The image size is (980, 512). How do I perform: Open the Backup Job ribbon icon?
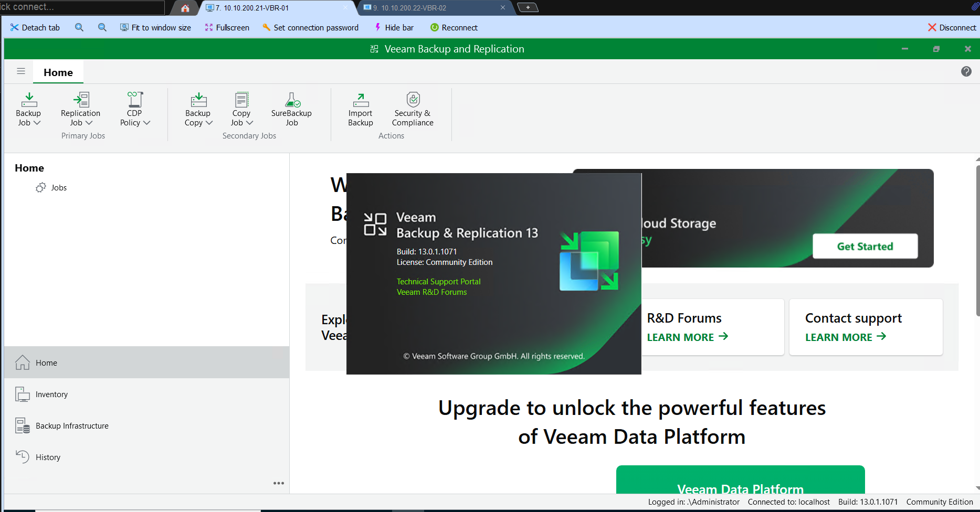coord(29,100)
